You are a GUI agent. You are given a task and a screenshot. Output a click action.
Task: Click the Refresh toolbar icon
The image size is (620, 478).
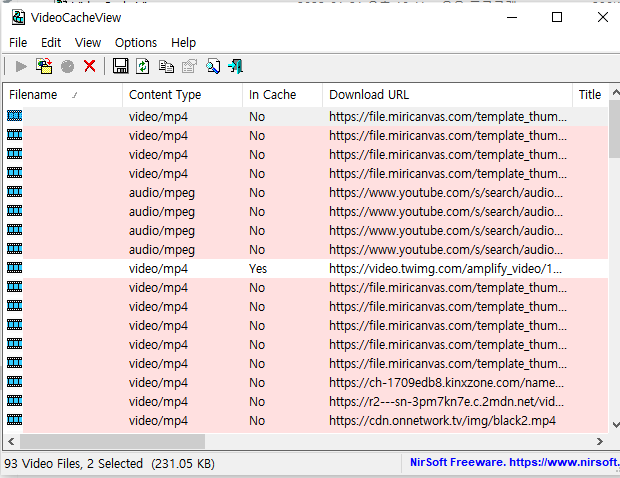[143, 66]
